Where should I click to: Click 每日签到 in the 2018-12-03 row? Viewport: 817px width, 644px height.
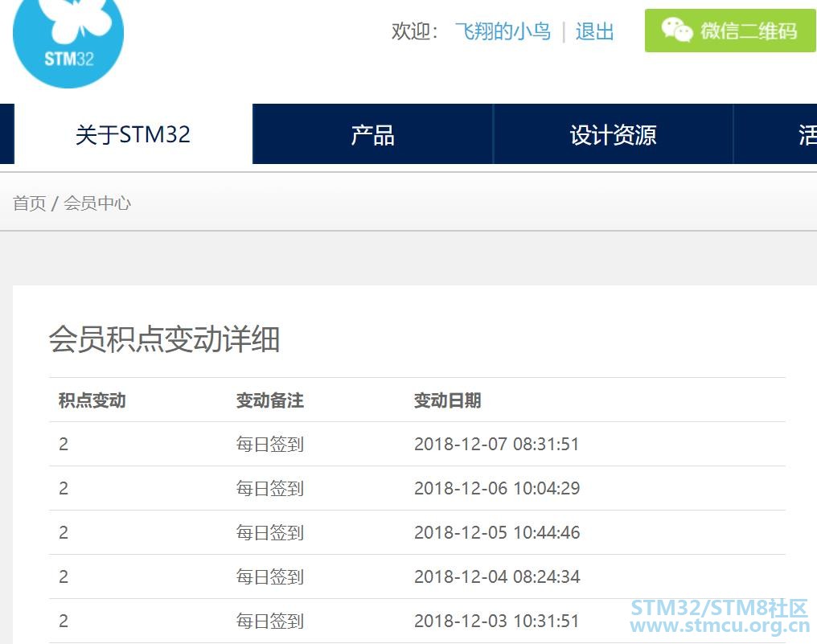coord(269,621)
